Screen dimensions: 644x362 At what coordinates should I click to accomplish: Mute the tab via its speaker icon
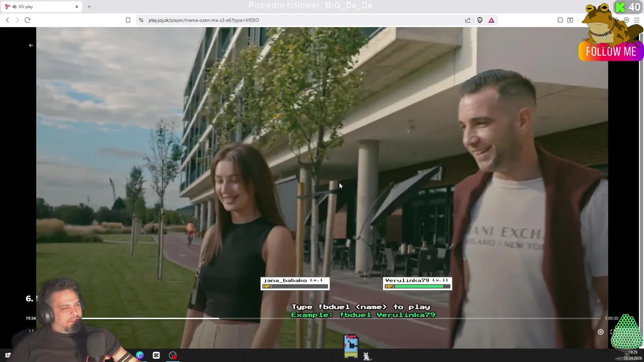coord(14,7)
